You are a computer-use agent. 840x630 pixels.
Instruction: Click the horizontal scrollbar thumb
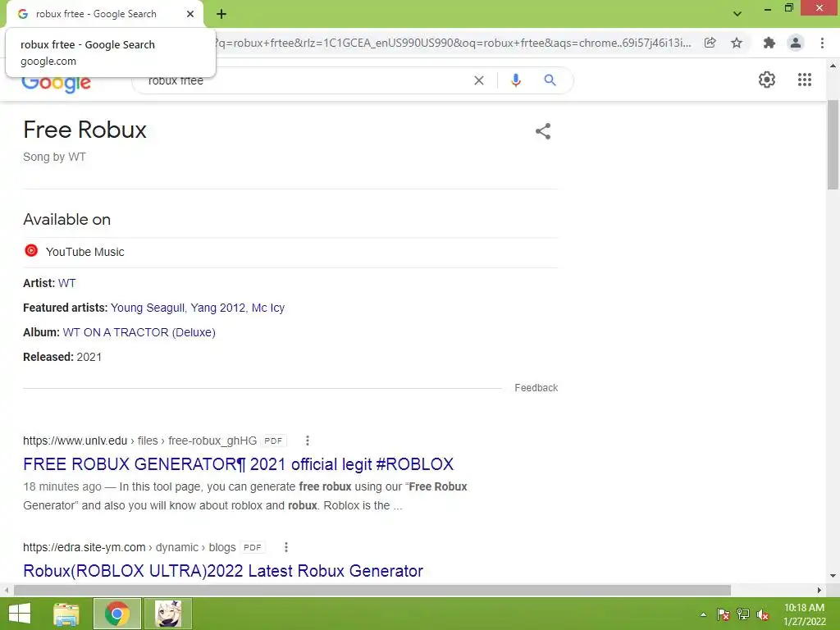tap(372, 590)
